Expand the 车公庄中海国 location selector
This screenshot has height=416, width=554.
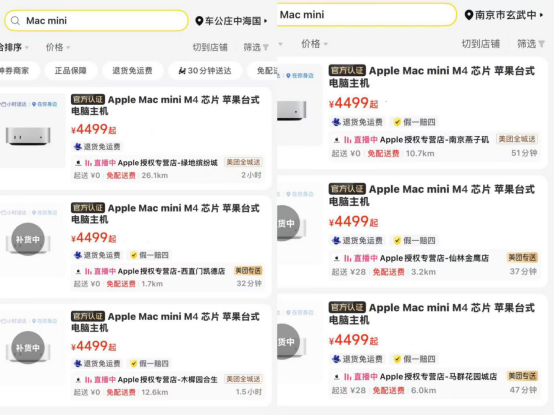[231, 21]
